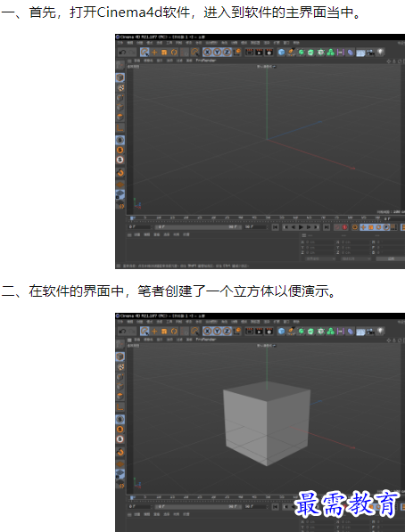Image resolution: width=405 pixels, height=532 pixels.
Task: Toggle Enable Axis icon in first screenshot sidebar
Action: (120, 128)
